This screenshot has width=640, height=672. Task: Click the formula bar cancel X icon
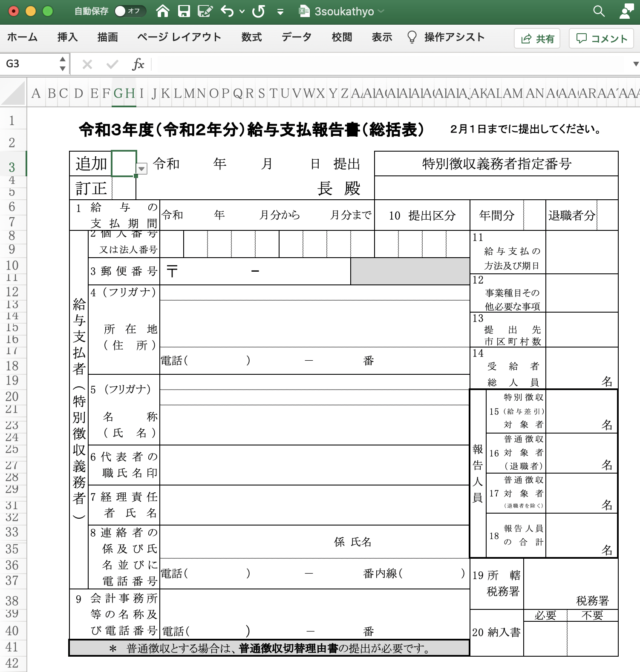tap(87, 64)
